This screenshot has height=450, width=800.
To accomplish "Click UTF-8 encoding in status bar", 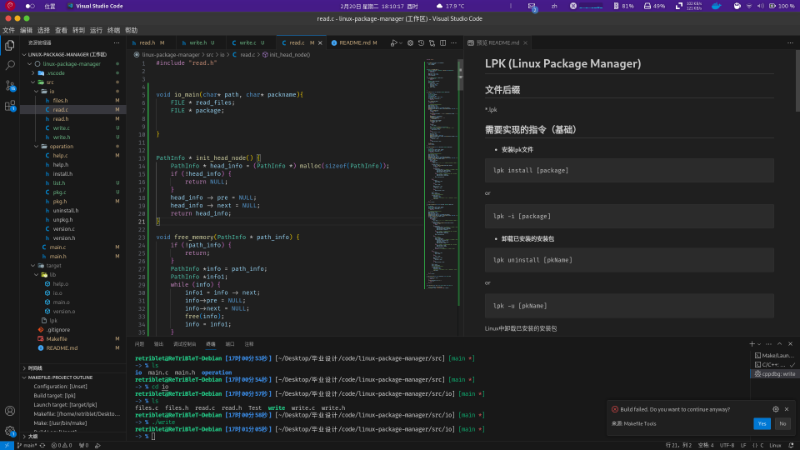I will click(x=727, y=445).
